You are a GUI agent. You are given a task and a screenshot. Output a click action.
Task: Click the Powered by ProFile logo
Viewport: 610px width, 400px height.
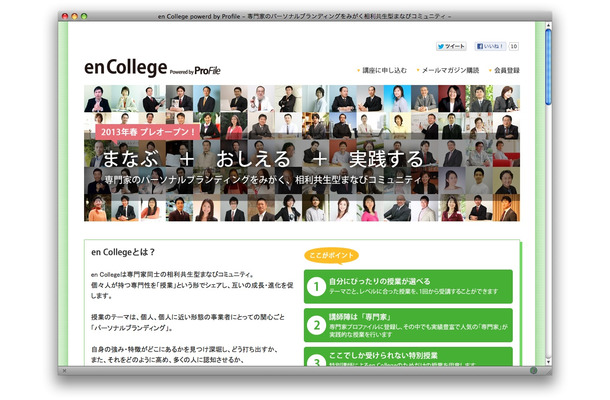(195, 71)
